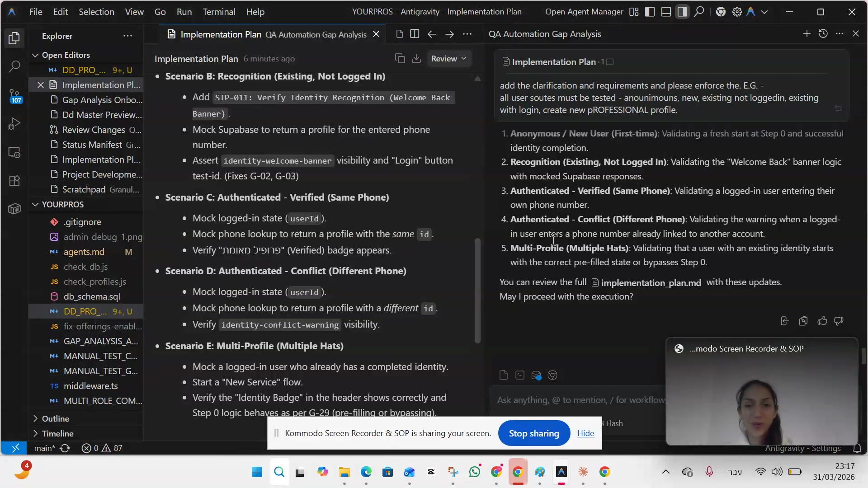Open the Extensions view in activity bar
The width and height of the screenshot is (868, 488).
(x=14, y=181)
